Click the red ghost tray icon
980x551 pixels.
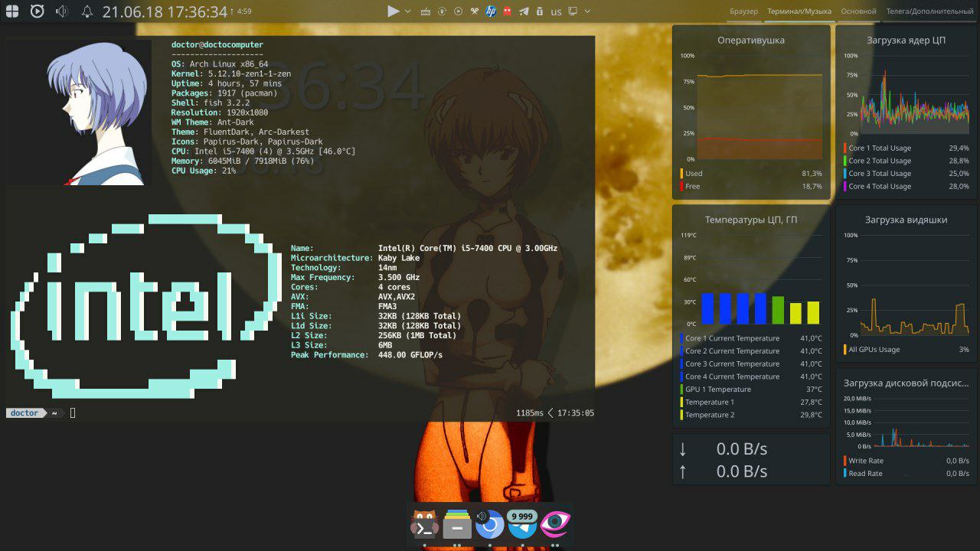click(x=507, y=11)
